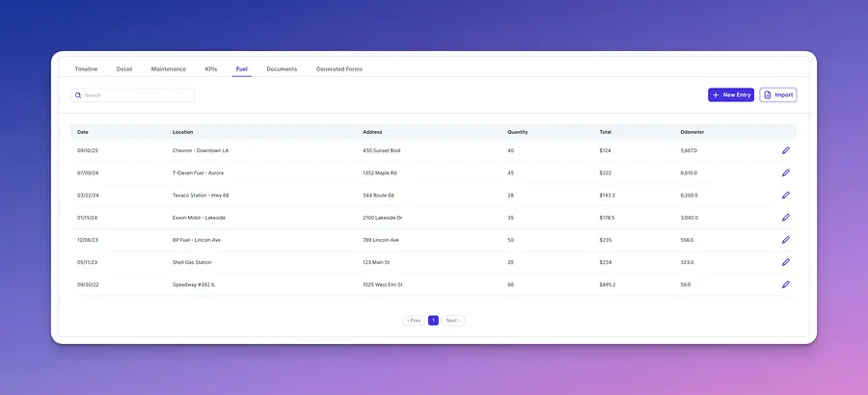
Task: Click location Speedway #382 IL
Action: [194, 284]
